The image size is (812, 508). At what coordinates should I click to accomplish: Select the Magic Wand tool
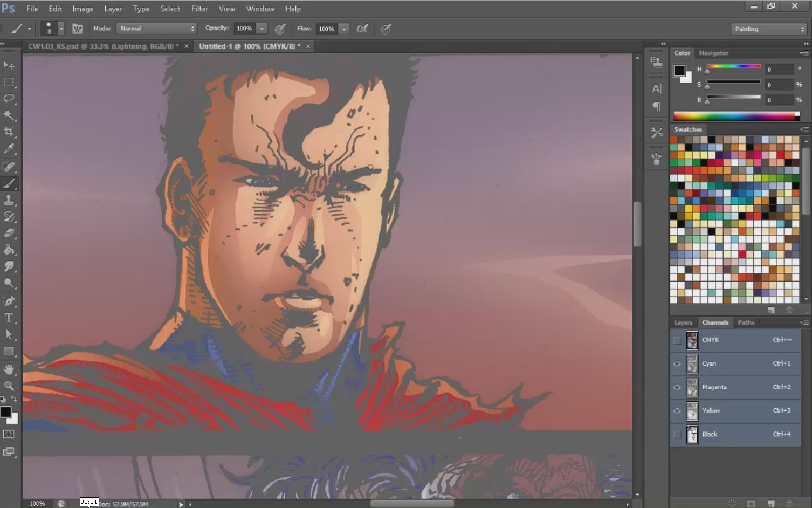click(x=9, y=115)
